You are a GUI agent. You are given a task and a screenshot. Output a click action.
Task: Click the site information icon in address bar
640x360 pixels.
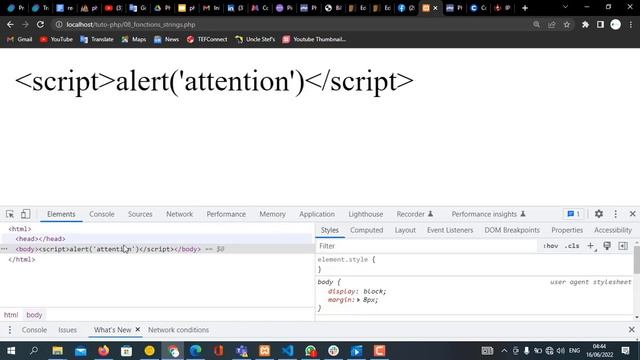tap(59, 24)
